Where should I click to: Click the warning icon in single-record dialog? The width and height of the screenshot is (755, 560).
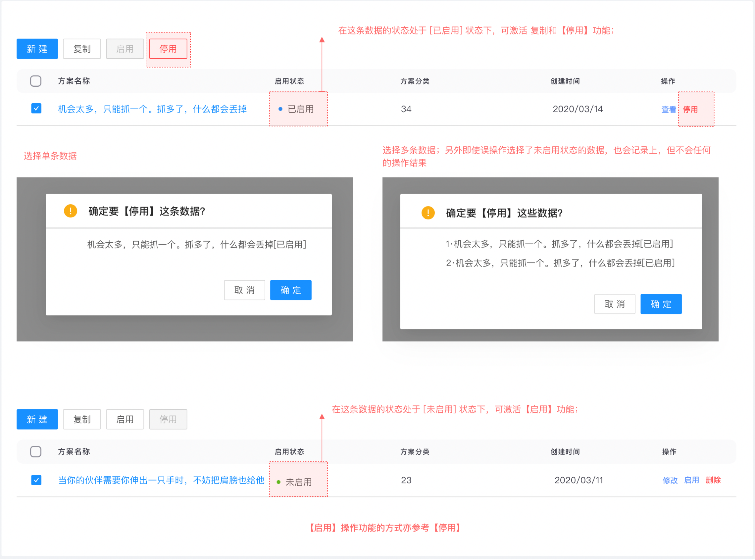pos(71,211)
